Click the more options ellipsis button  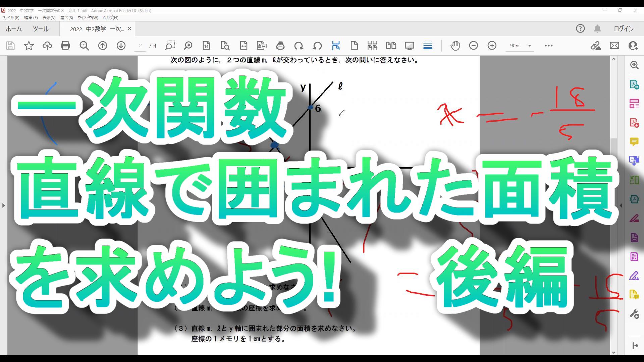point(548,46)
